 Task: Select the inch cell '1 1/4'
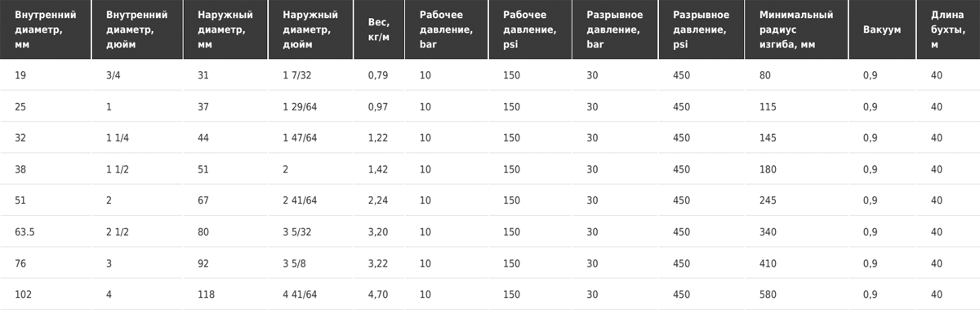118,138
